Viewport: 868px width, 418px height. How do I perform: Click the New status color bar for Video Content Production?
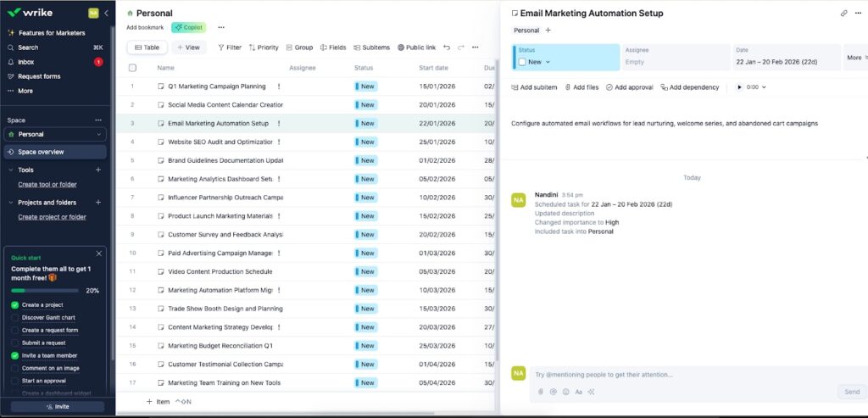357,272
